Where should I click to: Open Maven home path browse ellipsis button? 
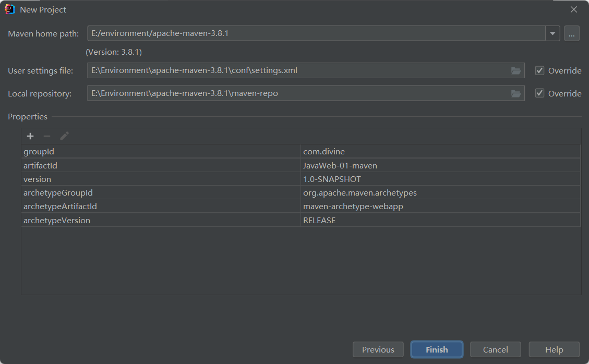point(571,33)
